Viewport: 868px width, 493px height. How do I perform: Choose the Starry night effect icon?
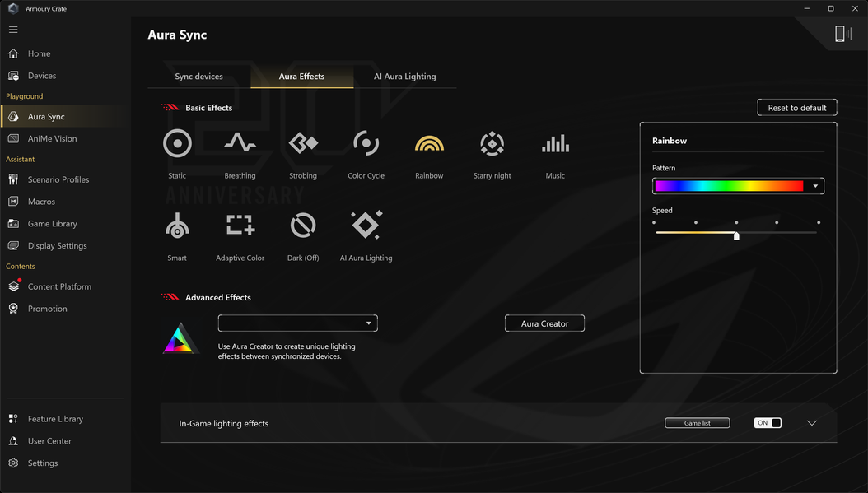(492, 143)
